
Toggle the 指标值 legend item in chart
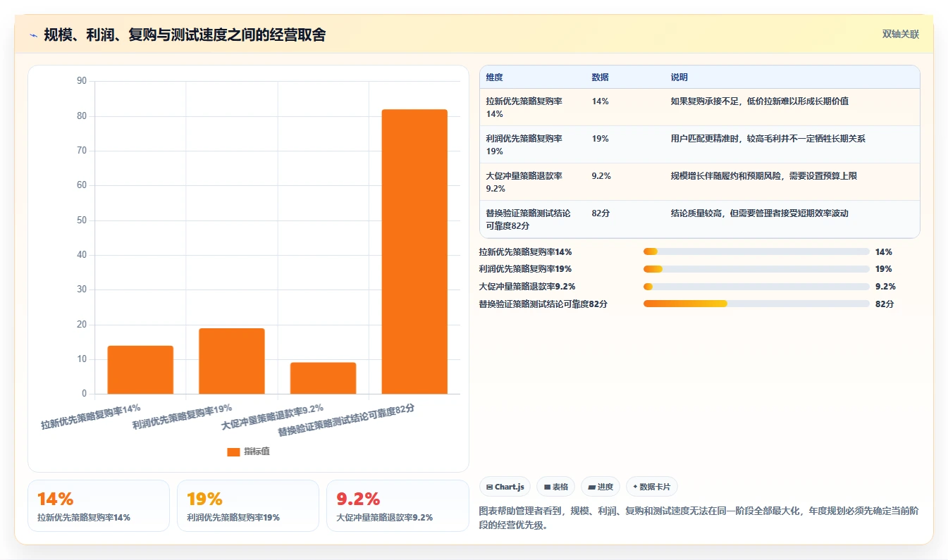tap(248, 452)
